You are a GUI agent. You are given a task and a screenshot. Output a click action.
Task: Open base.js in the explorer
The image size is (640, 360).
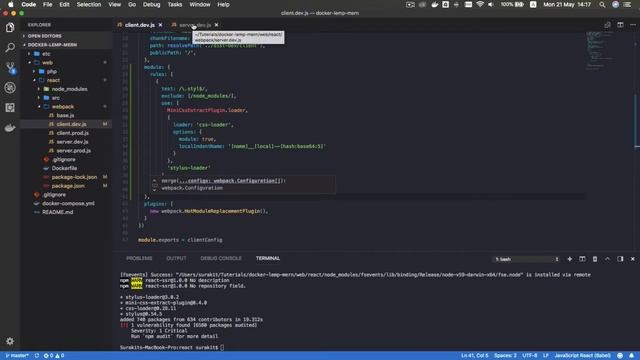(x=65, y=116)
